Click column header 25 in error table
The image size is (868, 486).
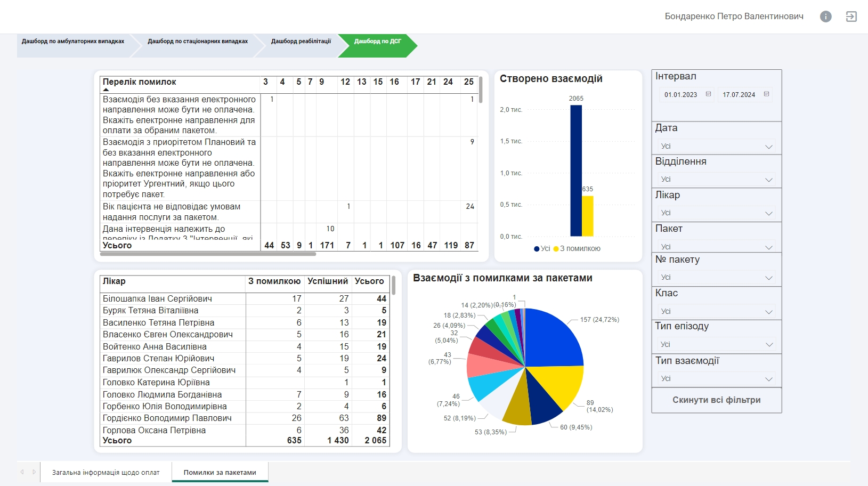469,82
